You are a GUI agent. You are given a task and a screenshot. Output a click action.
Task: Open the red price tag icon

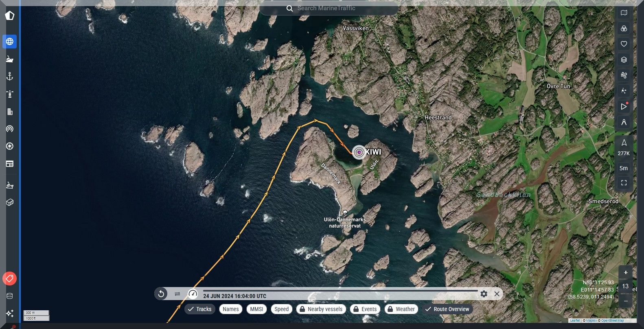tap(10, 279)
